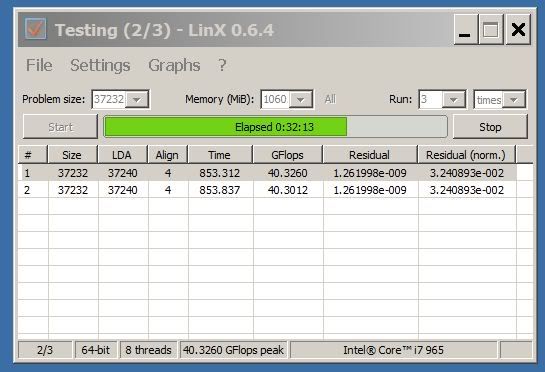This screenshot has height=372, width=545.
Task: Click the Elapsed time progress bar
Action: coord(275,127)
